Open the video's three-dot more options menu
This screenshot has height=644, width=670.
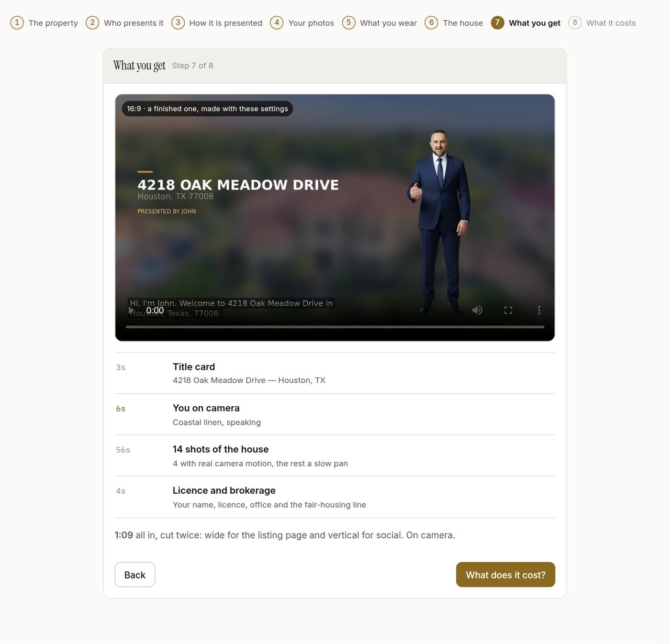(539, 311)
